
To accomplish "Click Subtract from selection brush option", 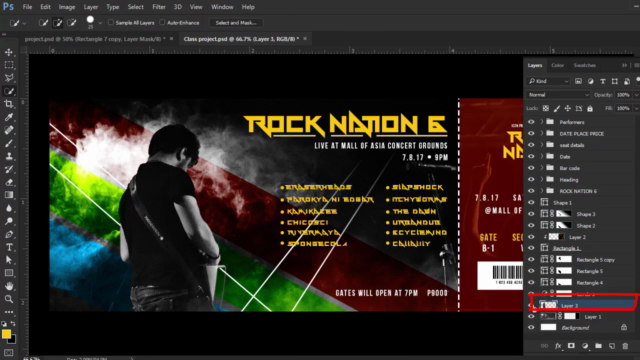I will 72,23.
